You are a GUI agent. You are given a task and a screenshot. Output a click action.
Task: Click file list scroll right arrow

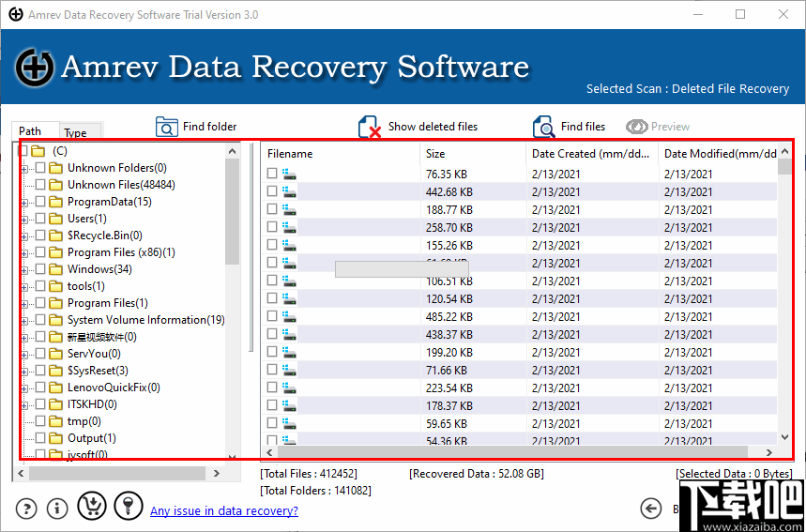point(769,452)
